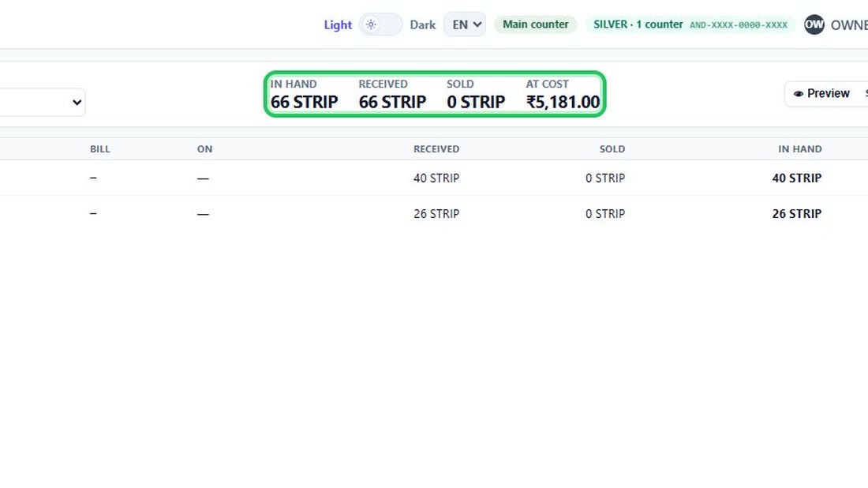The width and height of the screenshot is (868, 488).
Task: Click the ON column header
Action: [205, 149]
